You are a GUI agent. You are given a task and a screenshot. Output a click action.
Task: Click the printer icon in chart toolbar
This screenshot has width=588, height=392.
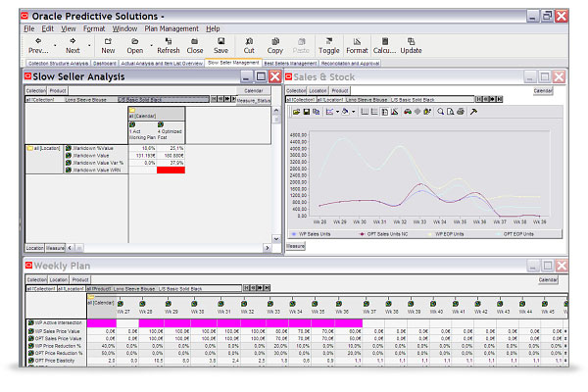click(x=461, y=112)
